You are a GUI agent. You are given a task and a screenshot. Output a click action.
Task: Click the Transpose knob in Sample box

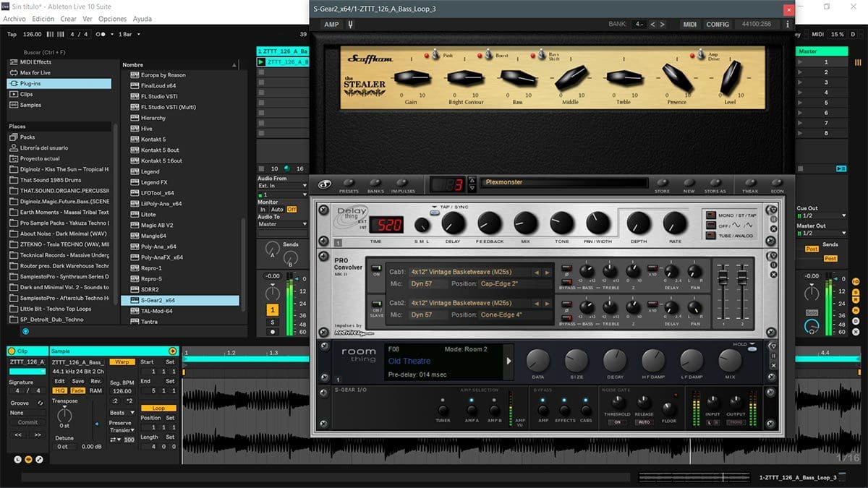[64, 414]
